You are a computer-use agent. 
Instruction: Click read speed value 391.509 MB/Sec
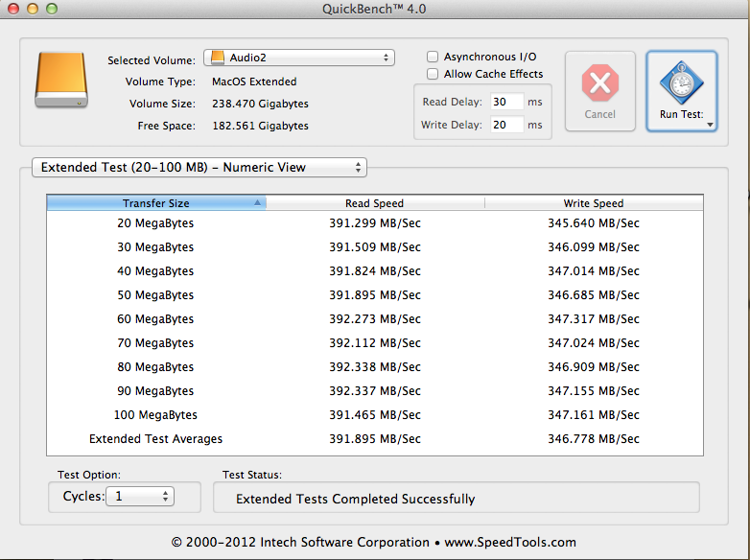[375, 247]
